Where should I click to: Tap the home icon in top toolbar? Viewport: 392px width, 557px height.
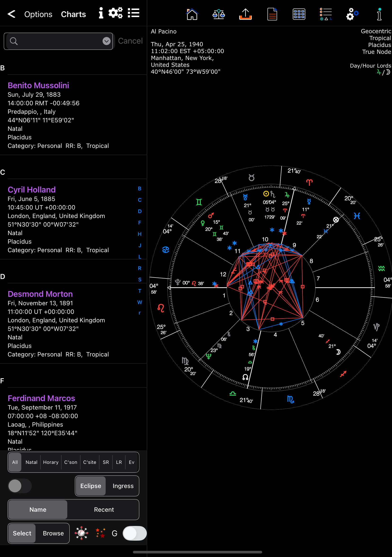click(192, 14)
